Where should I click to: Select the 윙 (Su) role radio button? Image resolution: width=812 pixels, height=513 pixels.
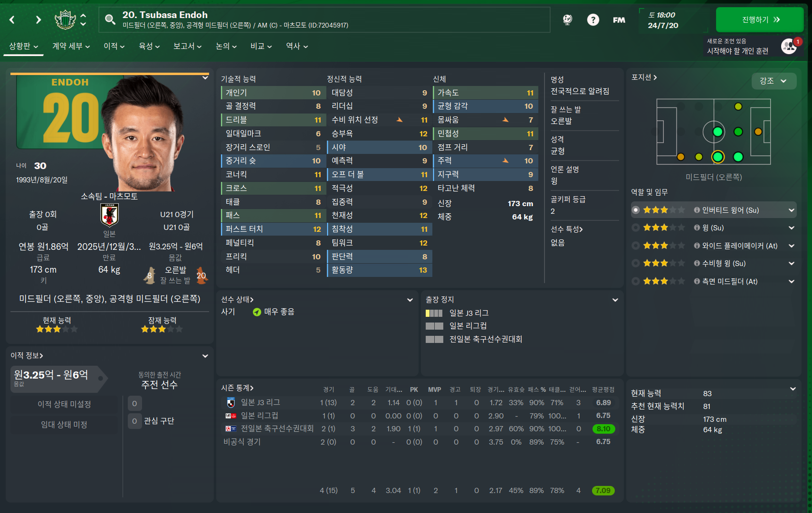(x=636, y=228)
